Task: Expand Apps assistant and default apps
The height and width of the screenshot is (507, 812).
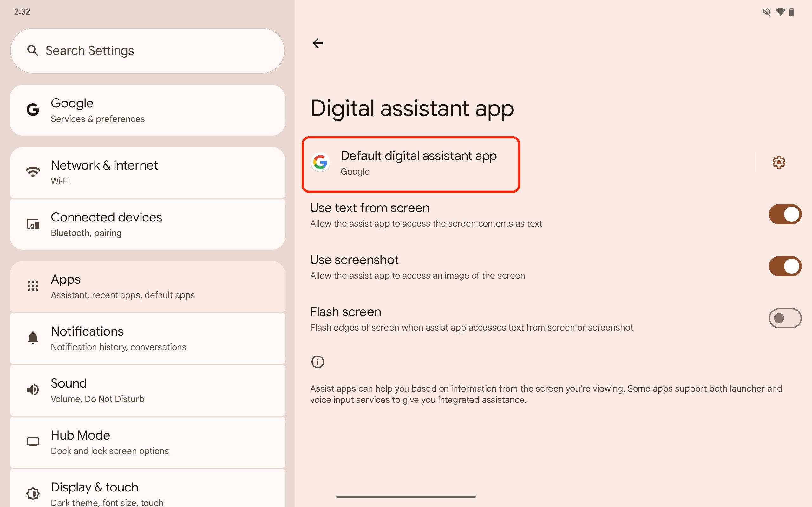Action: 148,286
